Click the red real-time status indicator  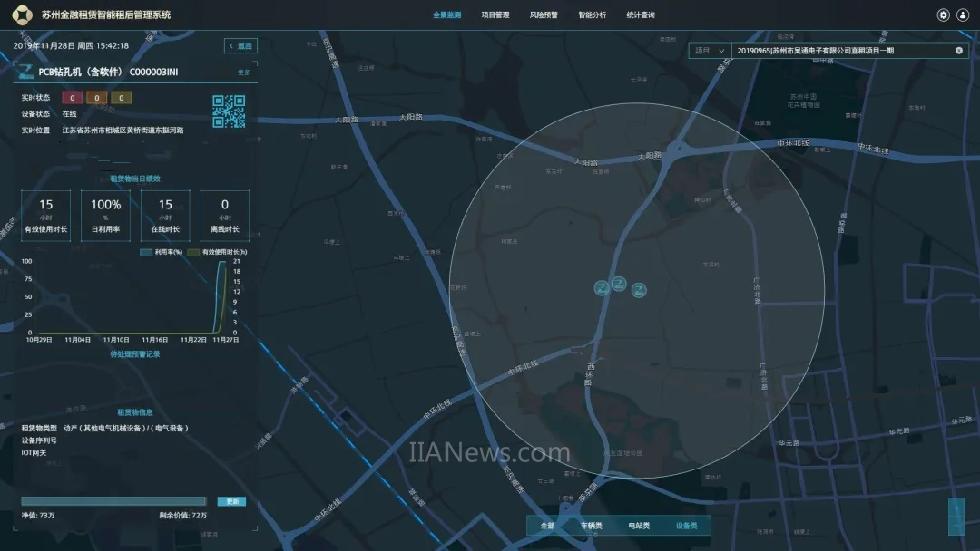(72, 97)
